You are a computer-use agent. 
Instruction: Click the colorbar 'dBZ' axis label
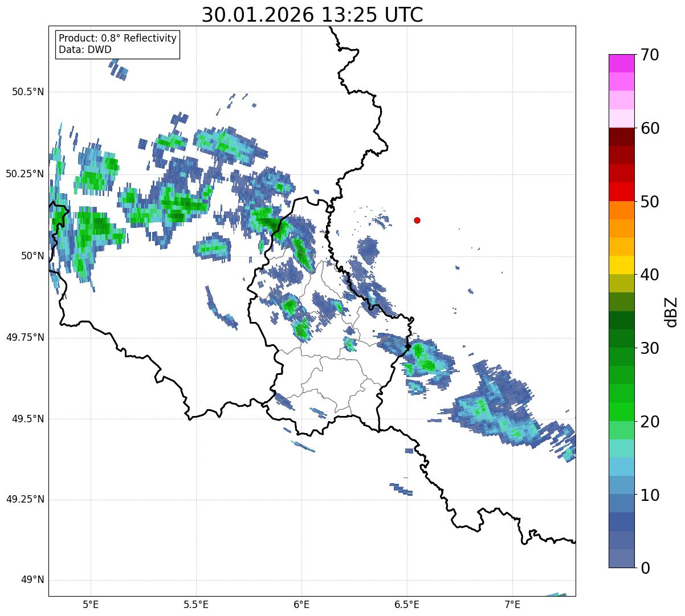(671, 311)
